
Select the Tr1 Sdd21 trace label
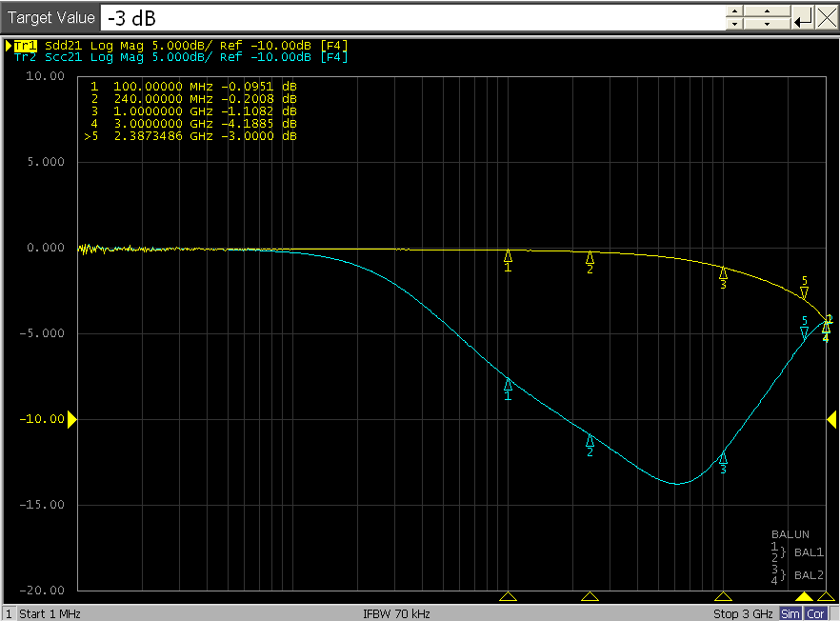[25, 45]
